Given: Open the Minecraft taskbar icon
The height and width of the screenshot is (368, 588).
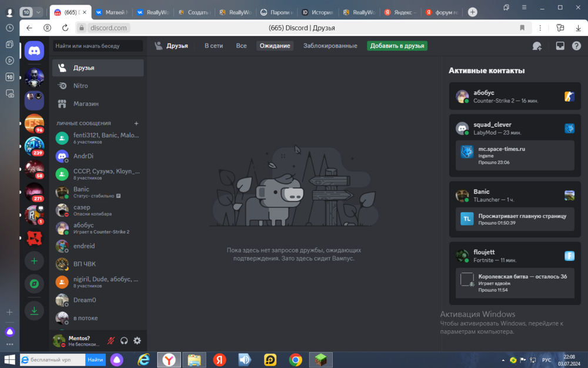Looking at the screenshot, I should [320, 360].
